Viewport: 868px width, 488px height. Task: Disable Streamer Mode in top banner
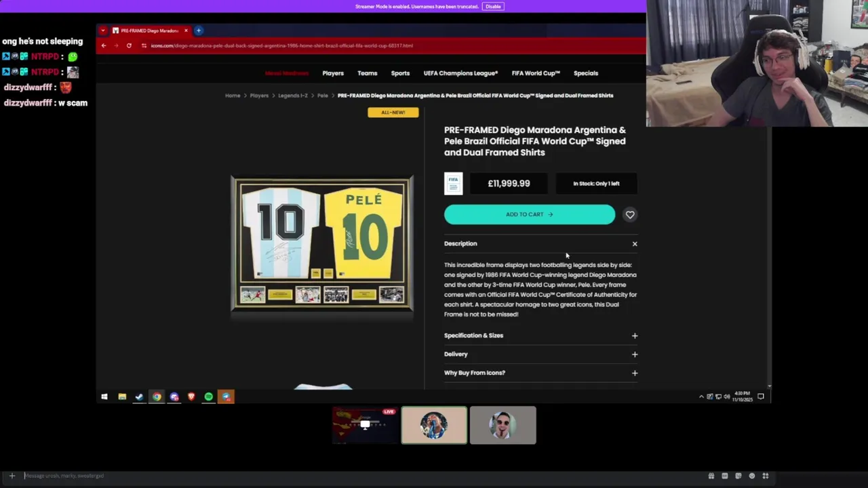click(x=493, y=7)
